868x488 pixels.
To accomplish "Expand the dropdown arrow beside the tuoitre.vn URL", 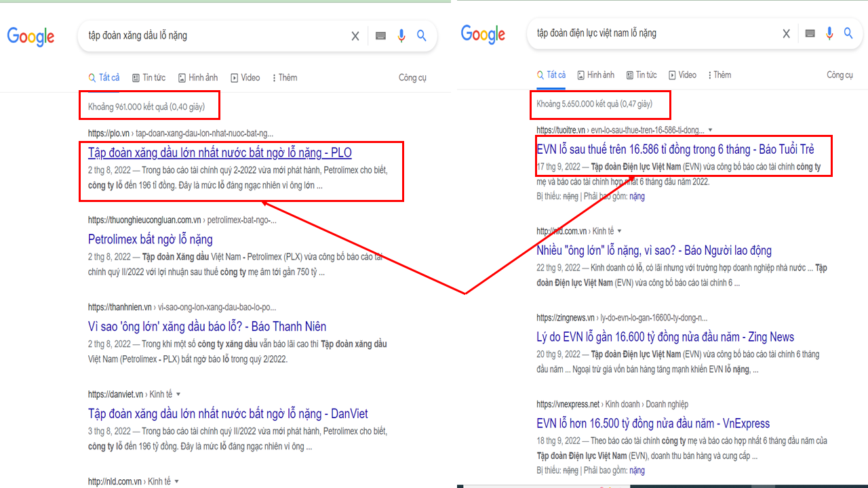I will [710, 130].
